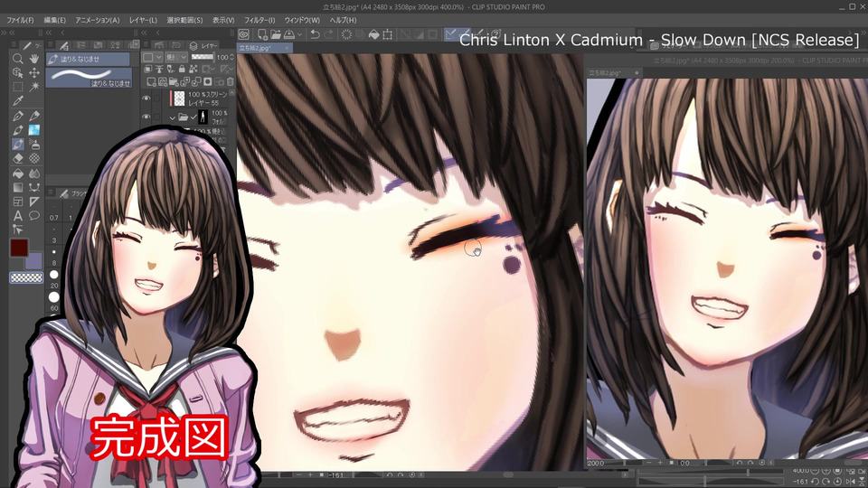Select transparent color swatch
The height and width of the screenshot is (488, 868).
26,277
